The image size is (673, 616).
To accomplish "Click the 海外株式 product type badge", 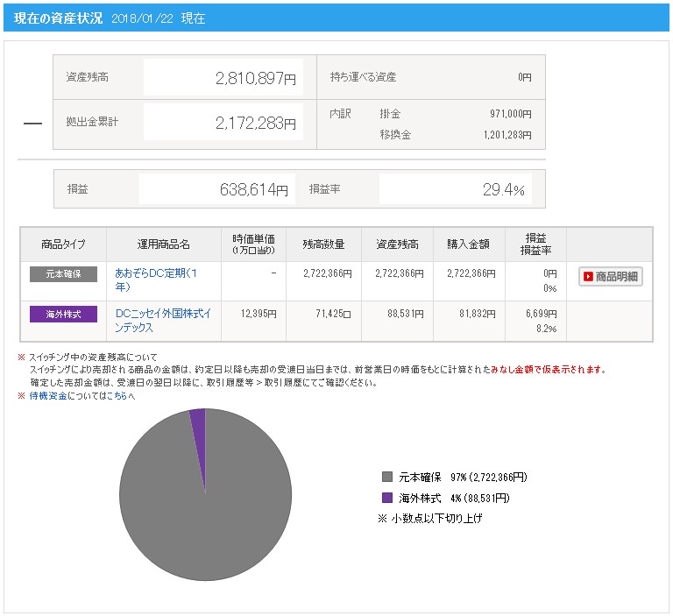I will point(63,315).
